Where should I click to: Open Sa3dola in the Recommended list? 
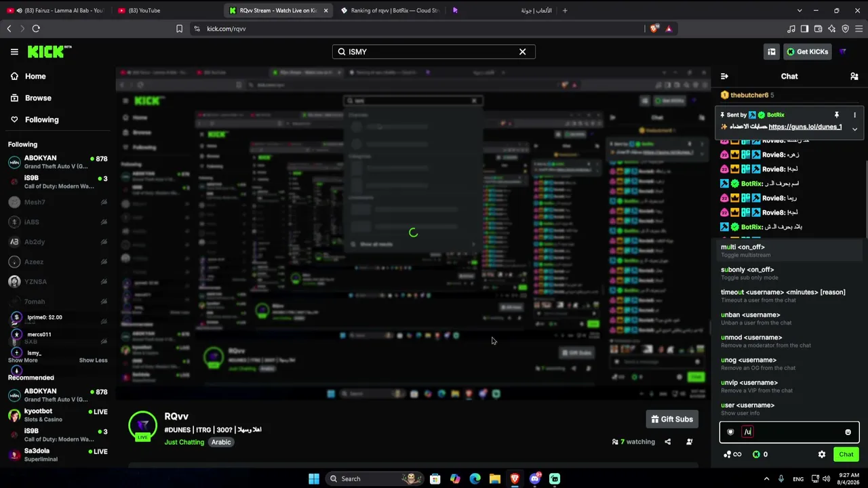click(x=58, y=455)
